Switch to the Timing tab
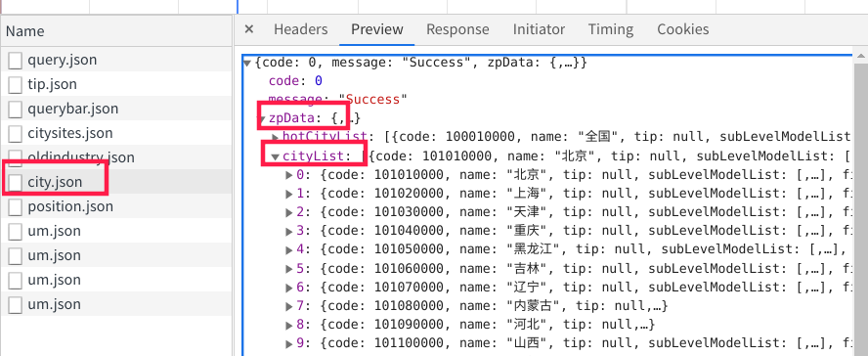868x356 pixels. coord(611,29)
